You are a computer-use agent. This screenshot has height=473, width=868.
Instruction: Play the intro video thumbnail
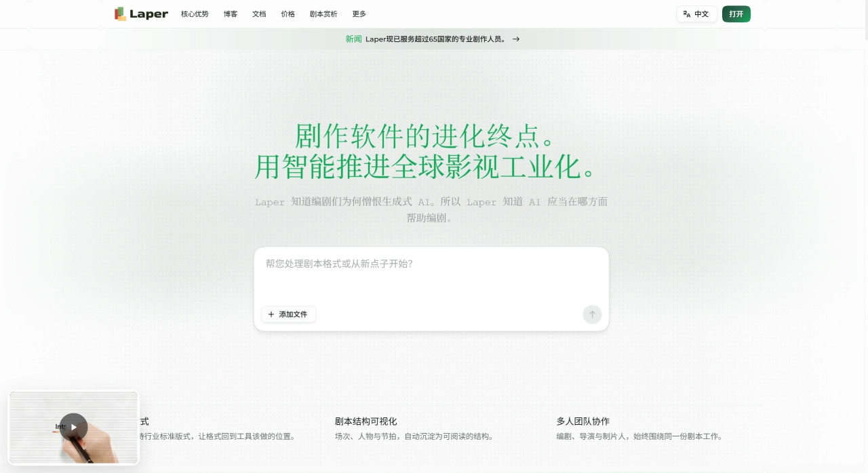(73, 428)
